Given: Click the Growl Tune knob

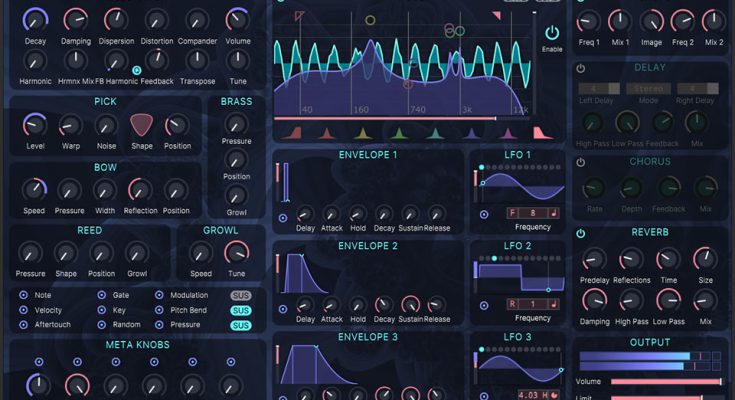Looking at the screenshot, I should click(236, 252).
